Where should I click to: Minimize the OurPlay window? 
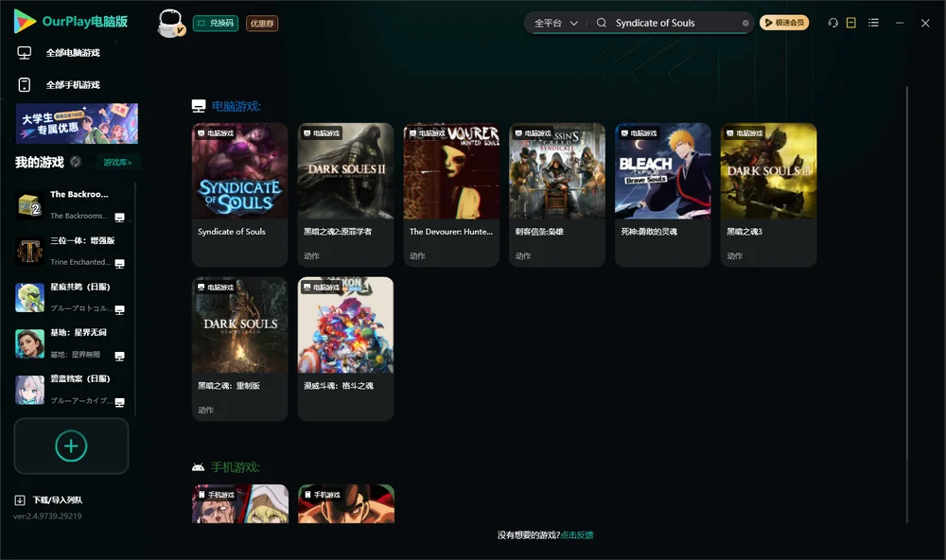900,23
